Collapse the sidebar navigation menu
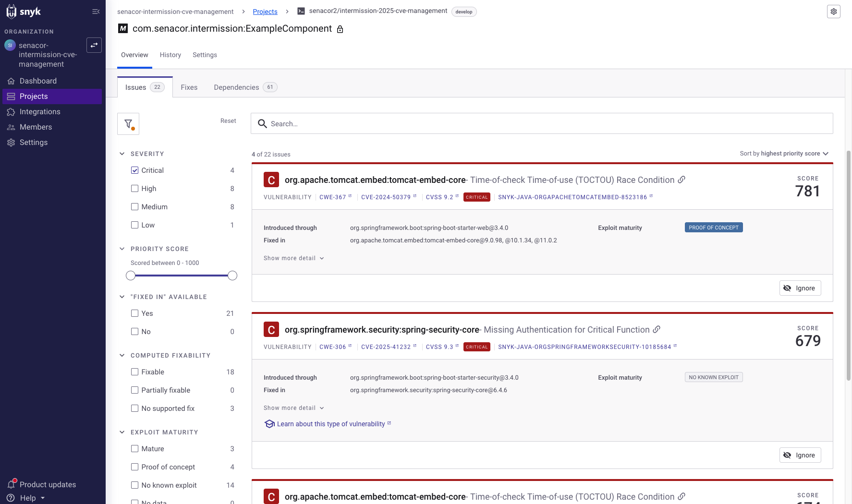This screenshot has width=852, height=504. click(x=96, y=12)
